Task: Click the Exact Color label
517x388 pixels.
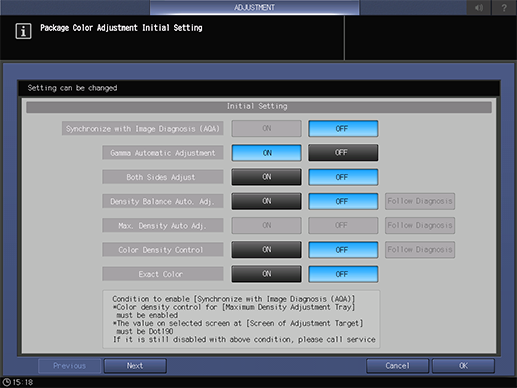Action: [163, 274]
